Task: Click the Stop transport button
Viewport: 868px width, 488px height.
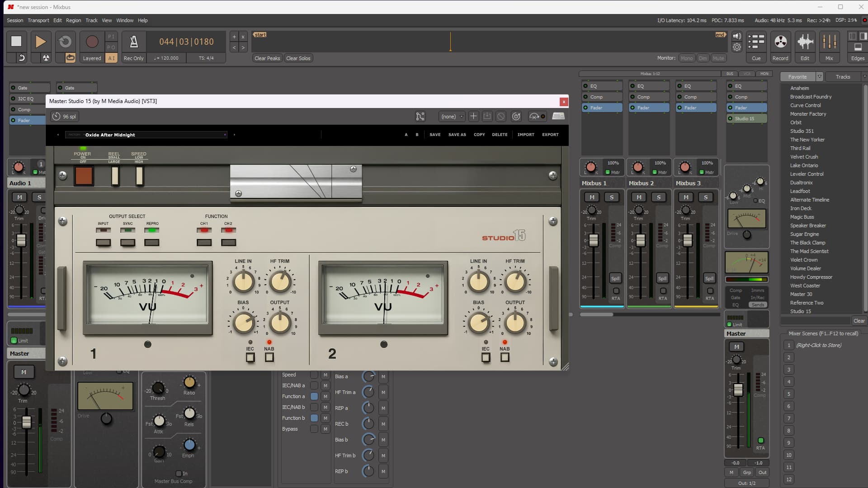Action: (x=16, y=41)
